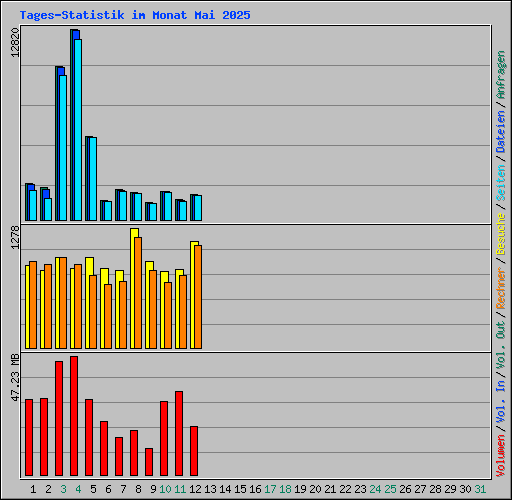Image resolution: width=512 pixels, height=500 pixels.
Task: Click green day number 31 on the x-axis
Action: pyautogui.click(x=480, y=489)
